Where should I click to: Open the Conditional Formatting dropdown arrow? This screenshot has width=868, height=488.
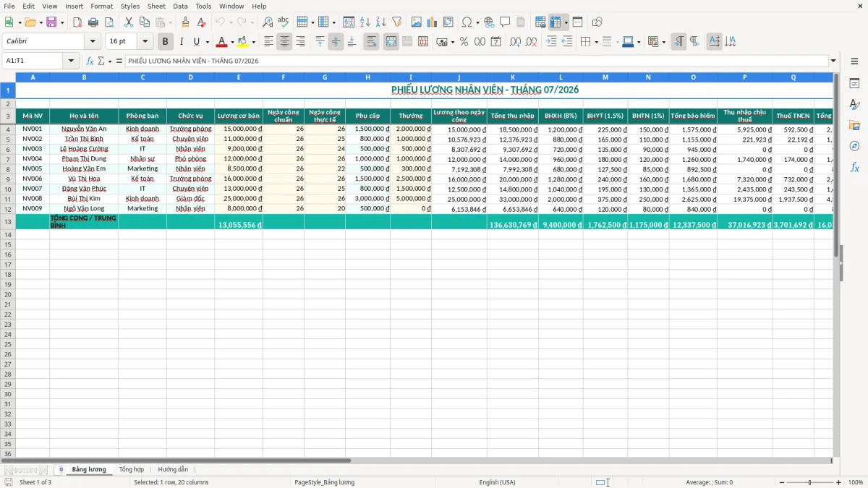click(663, 42)
